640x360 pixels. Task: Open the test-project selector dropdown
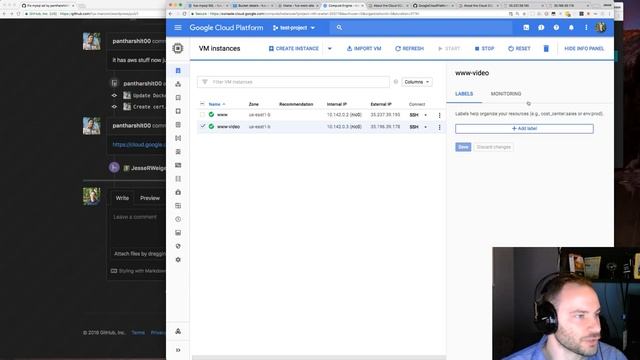click(294, 28)
